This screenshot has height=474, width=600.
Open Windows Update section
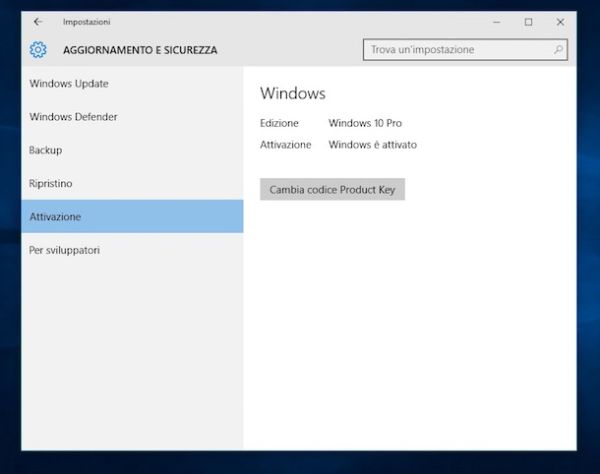pos(132,83)
